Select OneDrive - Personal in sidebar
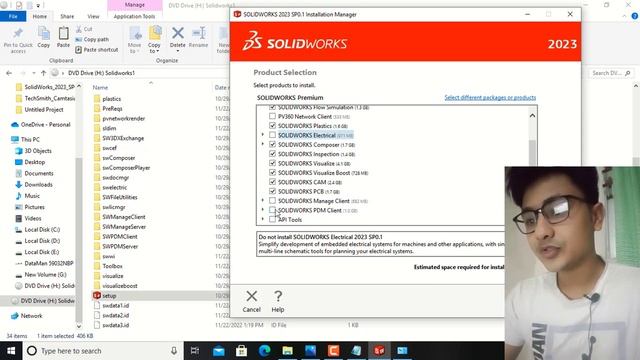Screen dimensions: 640x360 (41, 124)
